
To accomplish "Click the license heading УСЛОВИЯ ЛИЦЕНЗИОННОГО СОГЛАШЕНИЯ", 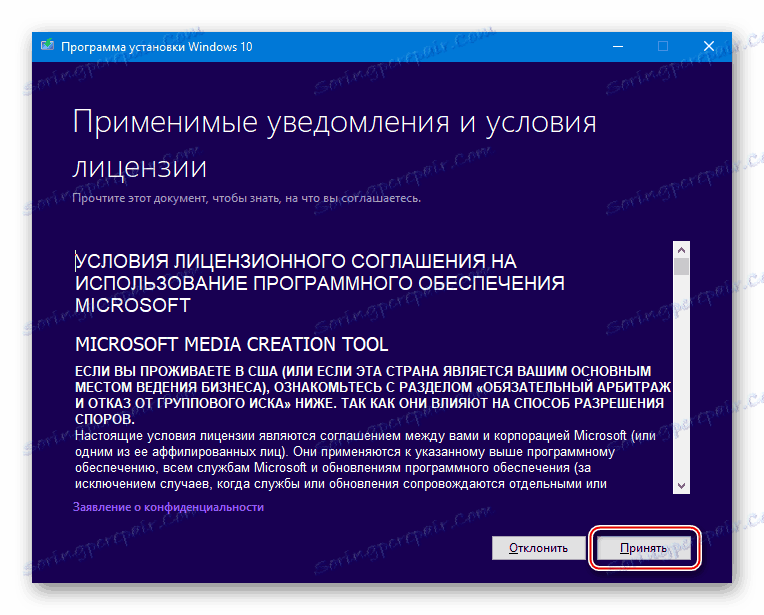I will (x=320, y=283).
